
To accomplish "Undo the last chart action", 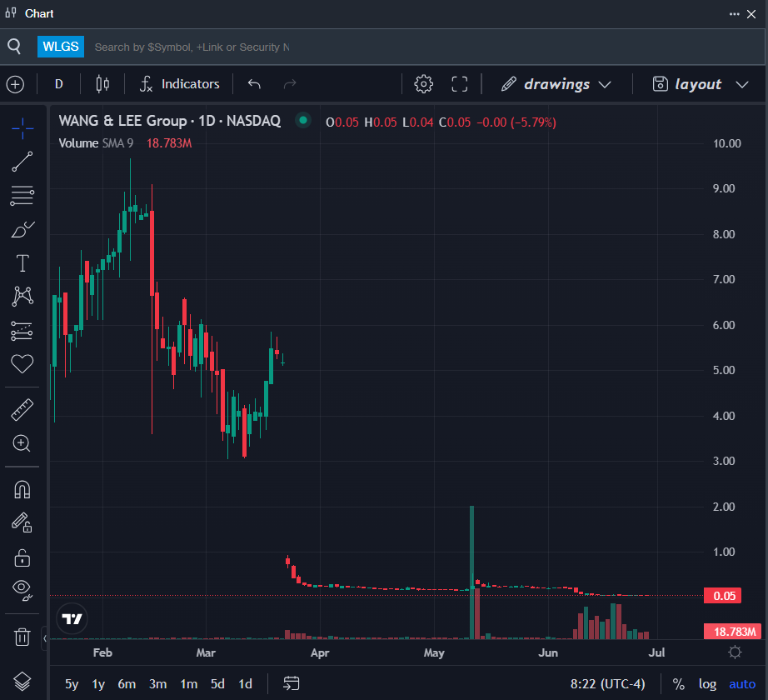I will (x=254, y=84).
